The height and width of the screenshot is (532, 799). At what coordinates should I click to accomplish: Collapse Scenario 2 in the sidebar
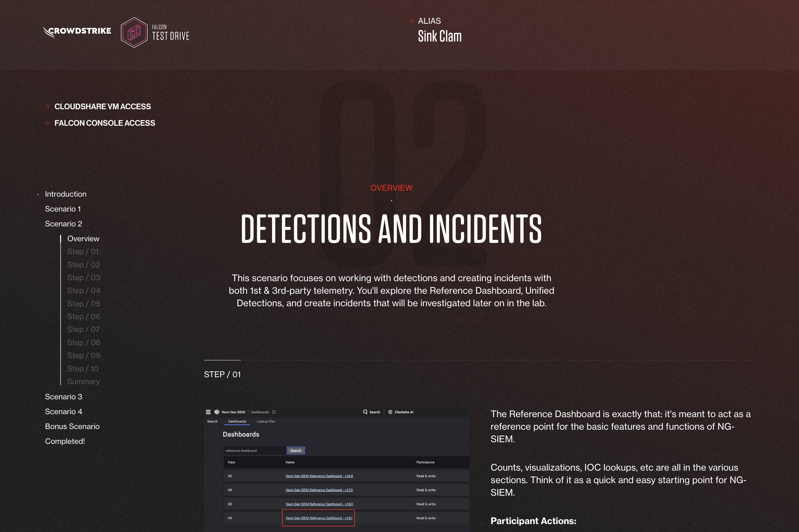coord(63,224)
